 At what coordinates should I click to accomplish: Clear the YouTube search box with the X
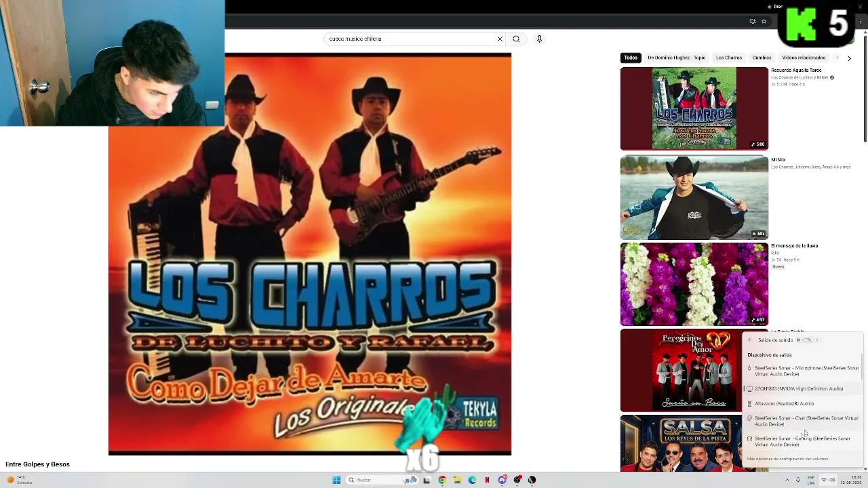pyautogui.click(x=500, y=39)
